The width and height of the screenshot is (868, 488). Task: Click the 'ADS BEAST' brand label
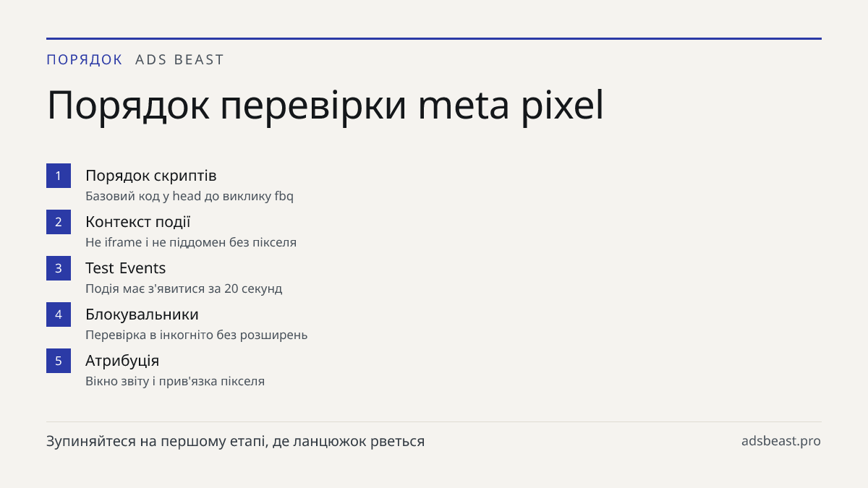[180, 59]
